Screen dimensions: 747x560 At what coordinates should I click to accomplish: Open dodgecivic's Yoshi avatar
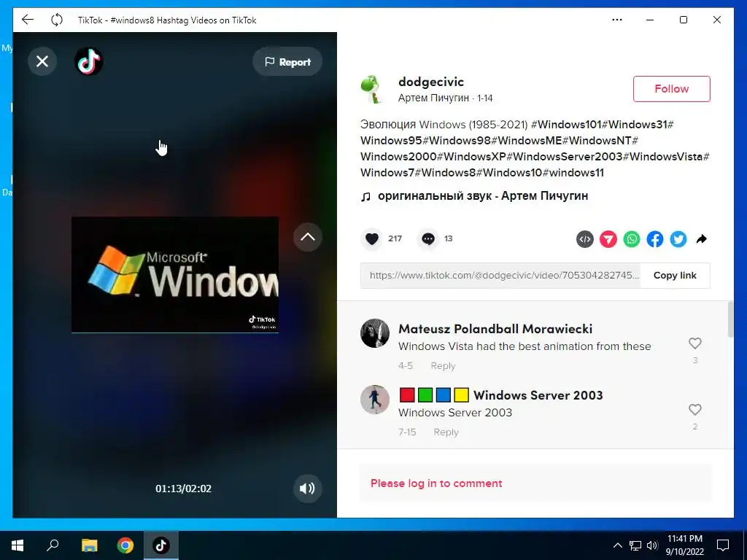371,89
